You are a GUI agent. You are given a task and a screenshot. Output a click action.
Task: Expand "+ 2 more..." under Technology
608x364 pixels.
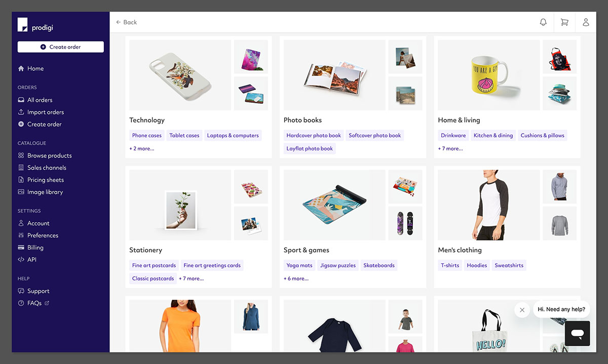tap(142, 148)
